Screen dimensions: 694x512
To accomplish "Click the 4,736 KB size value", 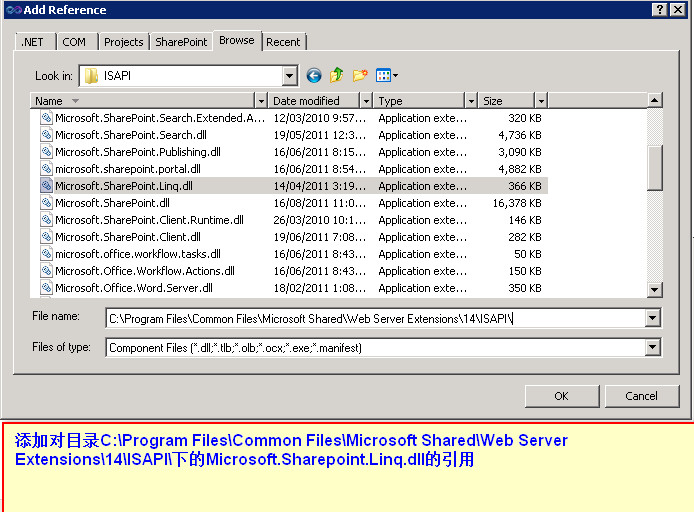I will tap(520, 135).
